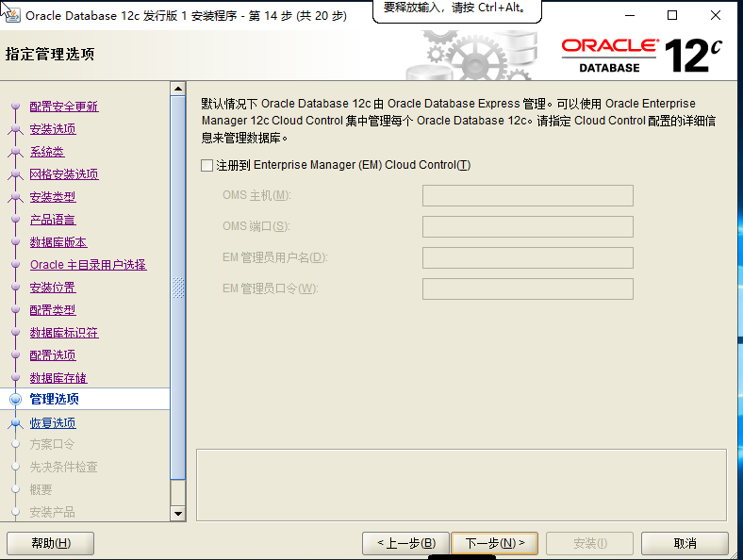Click the EM 管理员口令(W) label

tap(270, 288)
